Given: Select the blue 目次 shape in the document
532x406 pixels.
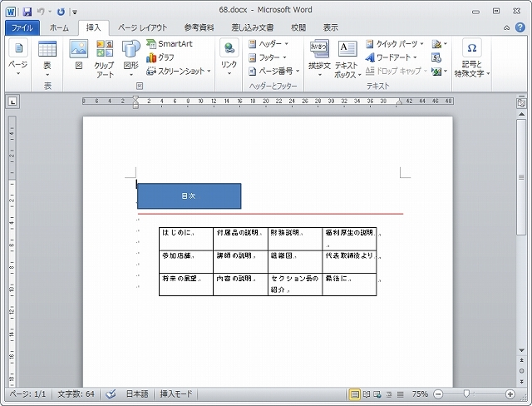Looking at the screenshot, I should [189, 196].
